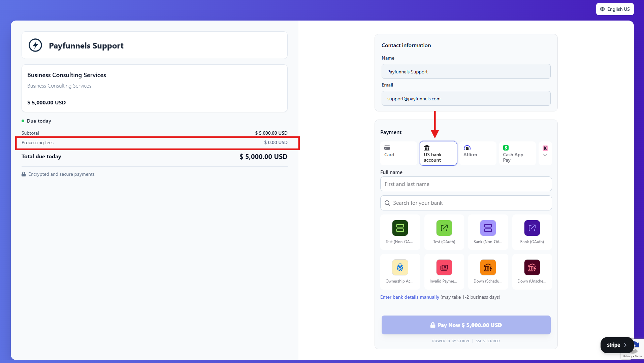Pick the Bank (Non-OAuth) purple icon

pyautogui.click(x=488, y=228)
